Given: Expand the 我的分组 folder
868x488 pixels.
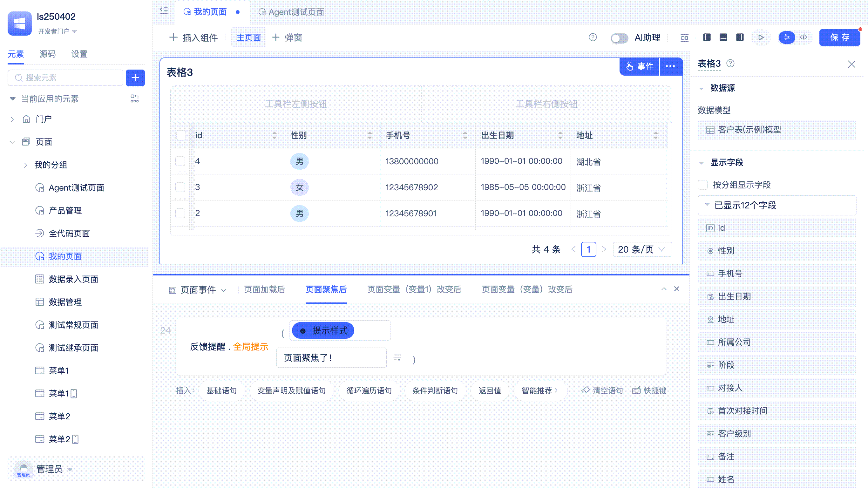Looking at the screenshot, I should (x=26, y=165).
